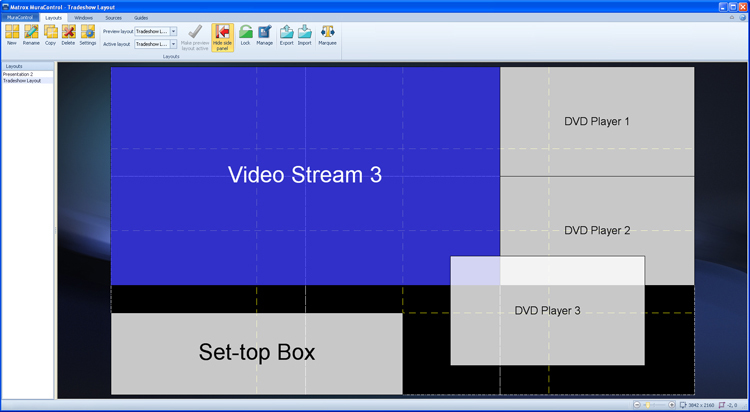Open the Active layout dropdown

tap(173, 44)
